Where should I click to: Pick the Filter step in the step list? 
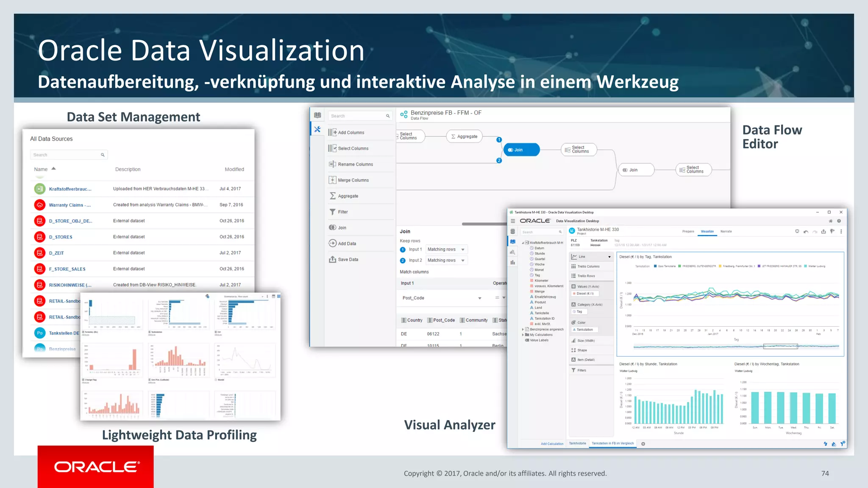pos(360,212)
